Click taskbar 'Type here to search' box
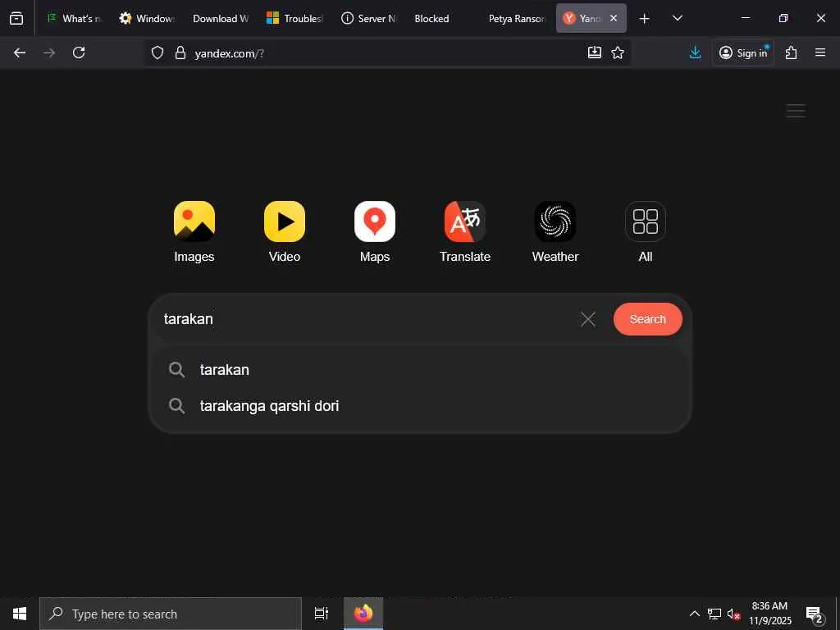The height and width of the screenshot is (630, 840). pos(171,614)
